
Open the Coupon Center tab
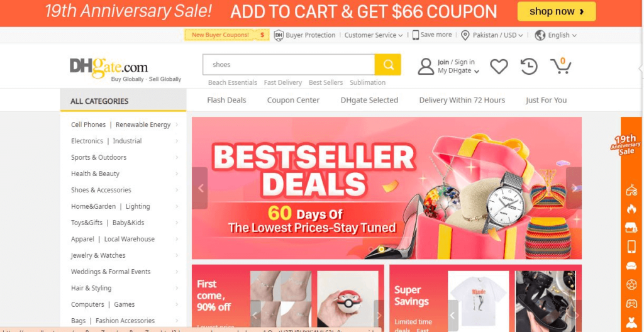point(293,100)
